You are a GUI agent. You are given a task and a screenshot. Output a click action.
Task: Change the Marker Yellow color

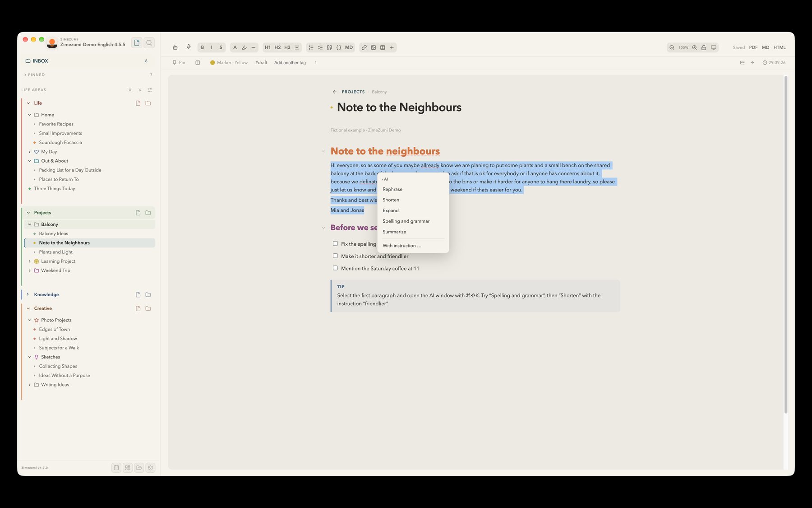(x=229, y=63)
